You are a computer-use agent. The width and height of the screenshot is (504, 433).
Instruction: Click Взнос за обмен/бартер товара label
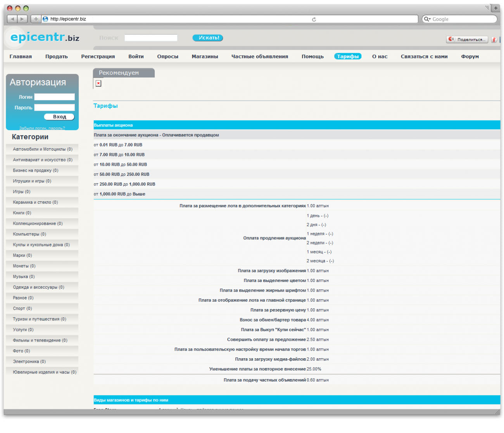[x=273, y=320]
